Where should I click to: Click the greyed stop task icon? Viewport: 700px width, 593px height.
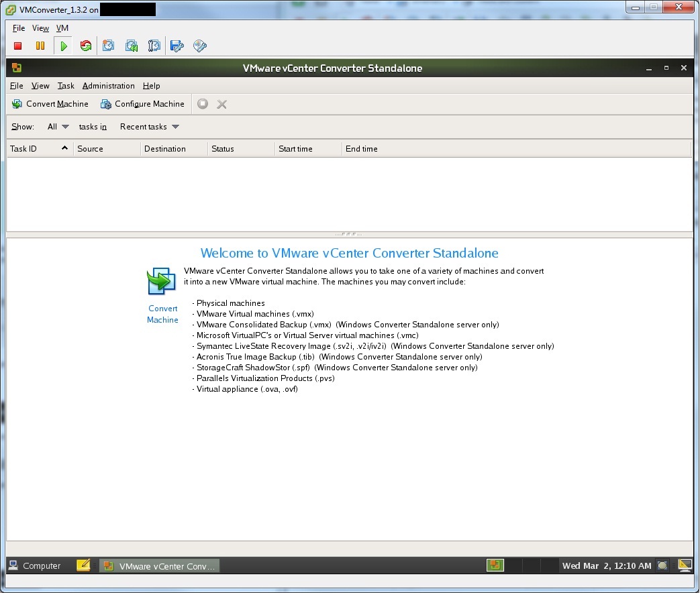[203, 104]
